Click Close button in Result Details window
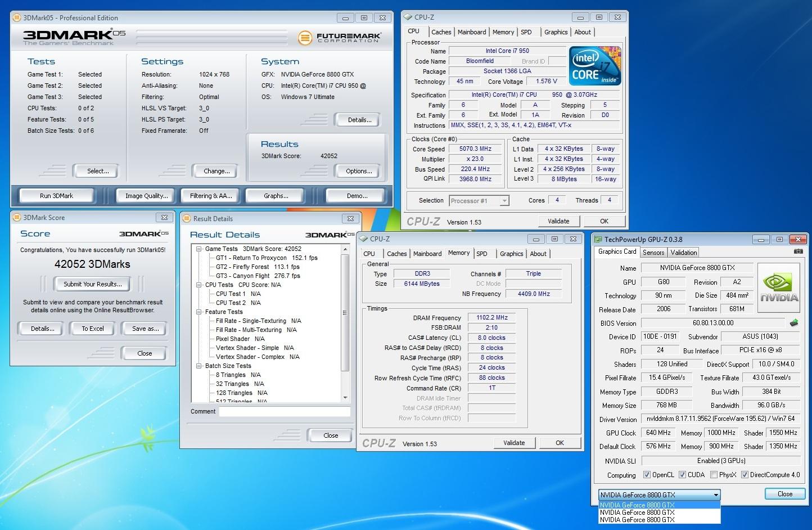The height and width of the screenshot is (530, 812). click(x=331, y=435)
